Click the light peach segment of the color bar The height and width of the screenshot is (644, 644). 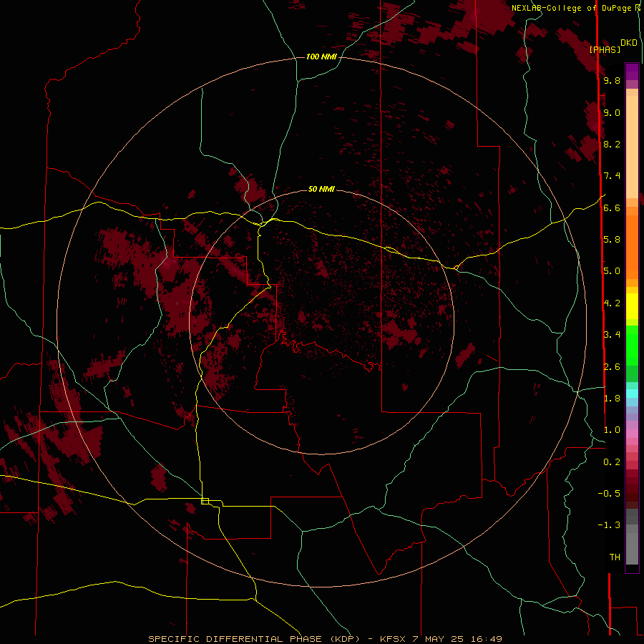click(x=632, y=147)
